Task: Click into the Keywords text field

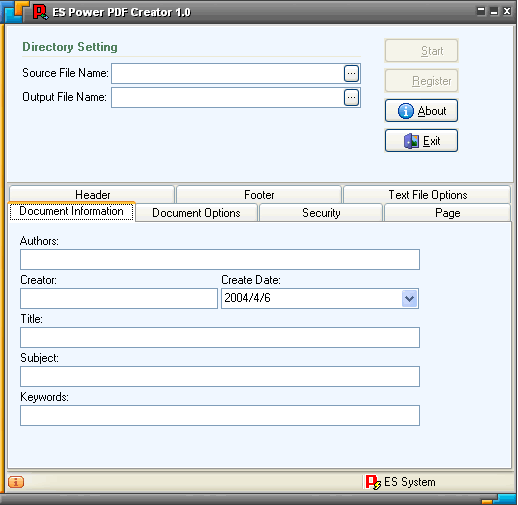Action: tap(220, 415)
